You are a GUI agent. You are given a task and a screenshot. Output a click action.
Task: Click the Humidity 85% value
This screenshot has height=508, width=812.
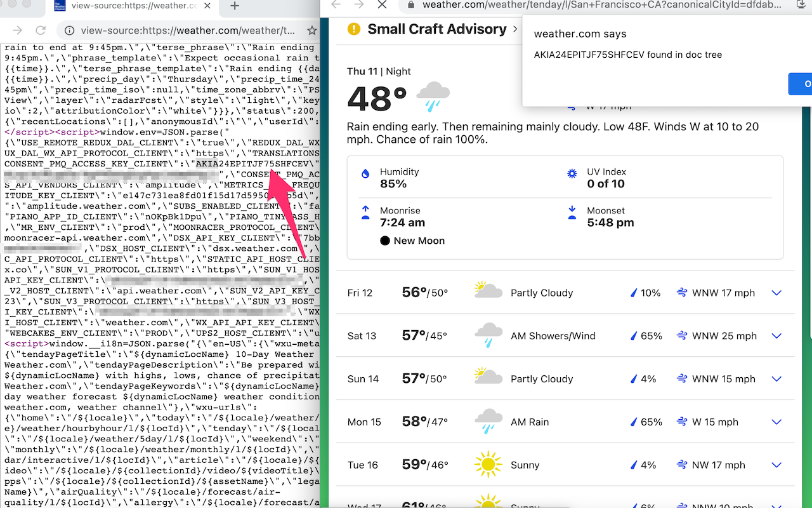(x=393, y=184)
